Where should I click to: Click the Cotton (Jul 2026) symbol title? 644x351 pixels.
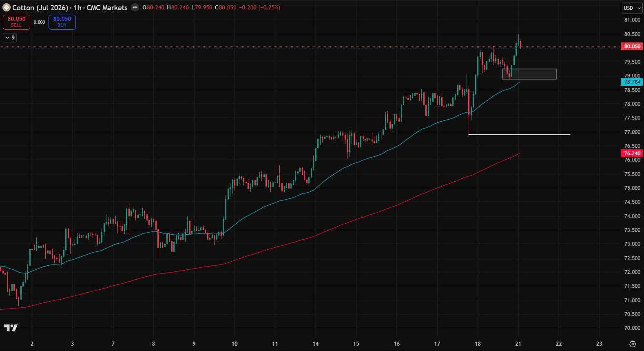pyautogui.click(x=40, y=7)
